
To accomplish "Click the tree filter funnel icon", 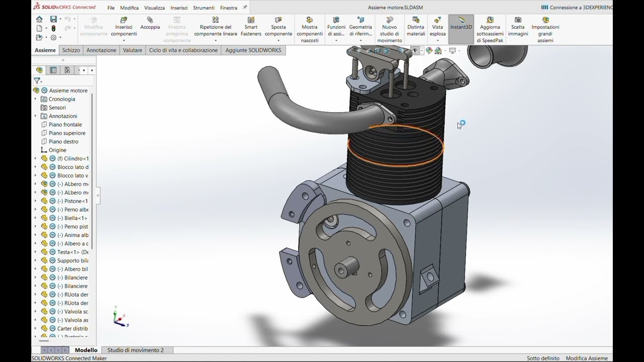I will (37, 80).
